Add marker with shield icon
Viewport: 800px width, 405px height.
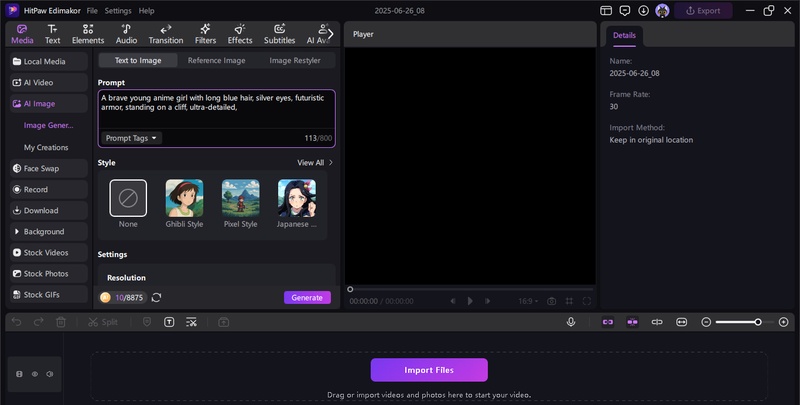pyautogui.click(x=147, y=322)
